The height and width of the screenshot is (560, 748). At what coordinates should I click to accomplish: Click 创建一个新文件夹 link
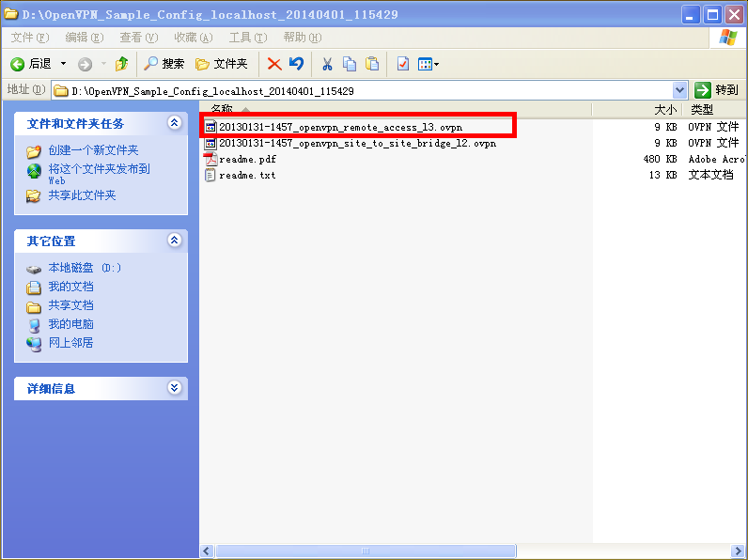point(94,150)
